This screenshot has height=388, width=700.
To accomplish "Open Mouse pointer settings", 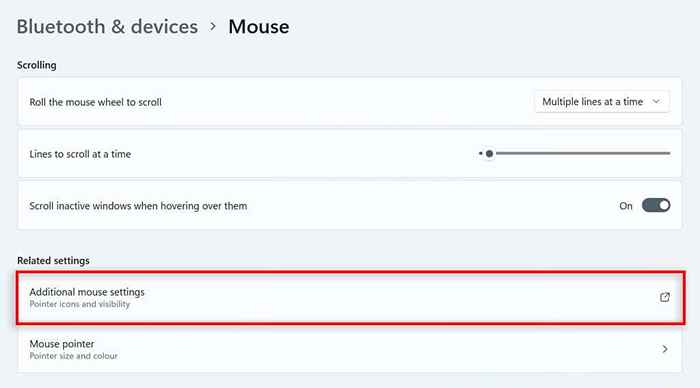I will pos(350,349).
